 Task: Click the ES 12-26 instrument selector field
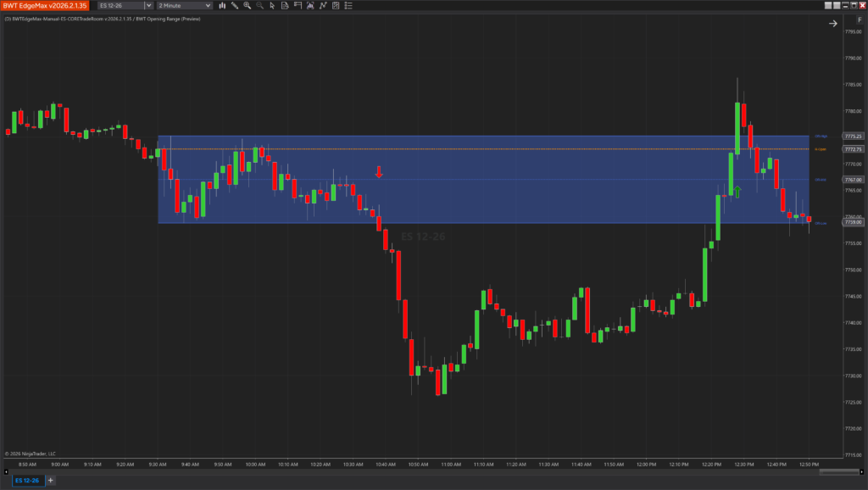click(120, 6)
